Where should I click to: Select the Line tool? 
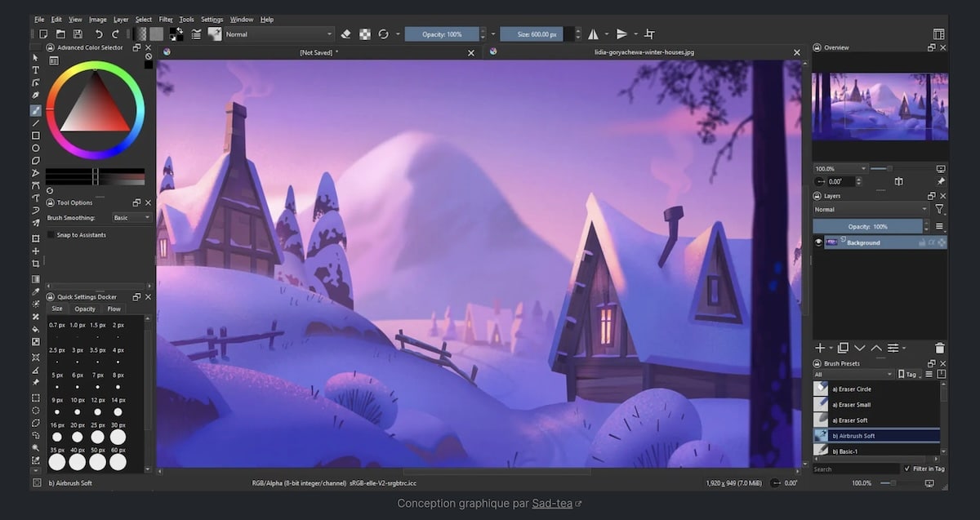[x=36, y=122]
